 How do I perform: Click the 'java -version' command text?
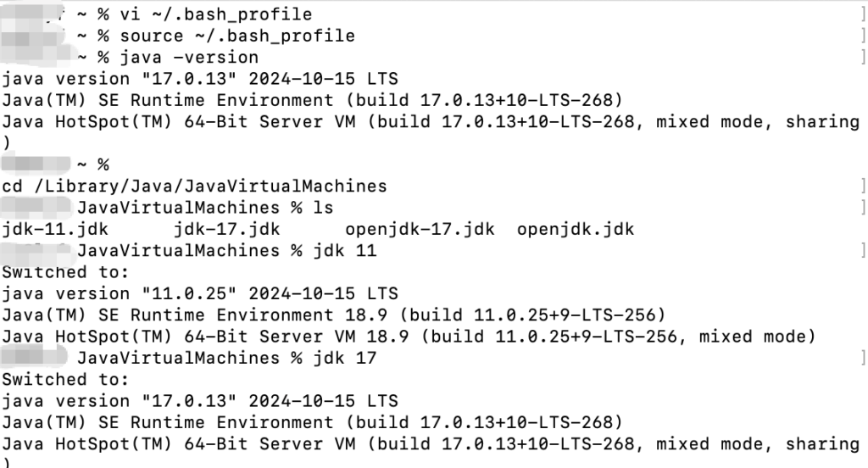coord(189,57)
